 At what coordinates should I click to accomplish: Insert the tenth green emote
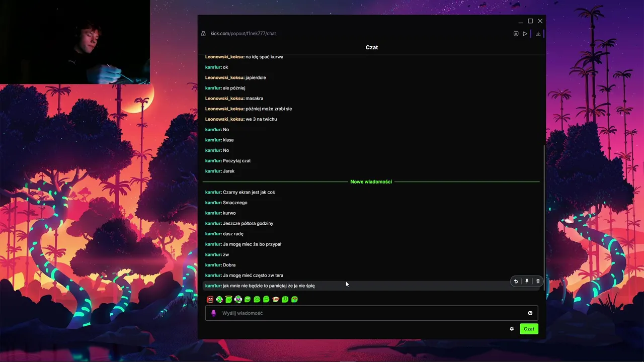tap(294, 299)
